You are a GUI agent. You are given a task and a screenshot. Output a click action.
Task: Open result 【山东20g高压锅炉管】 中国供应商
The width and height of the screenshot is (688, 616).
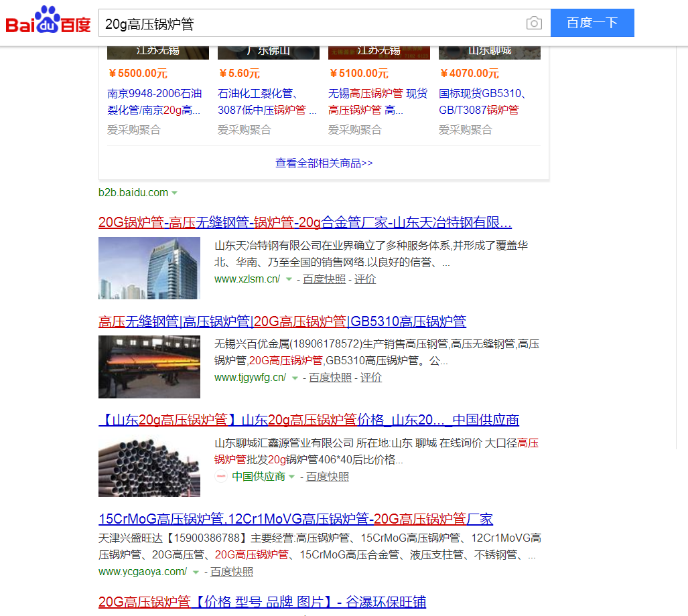point(309,420)
